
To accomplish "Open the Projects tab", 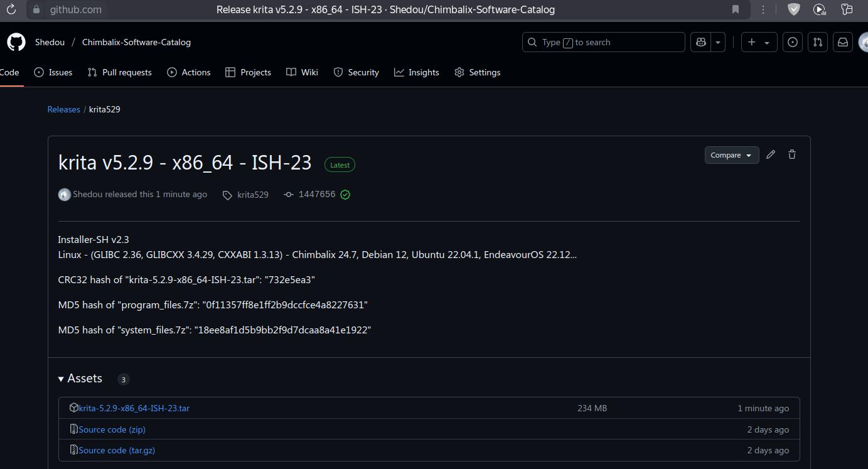I will click(x=249, y=72).
